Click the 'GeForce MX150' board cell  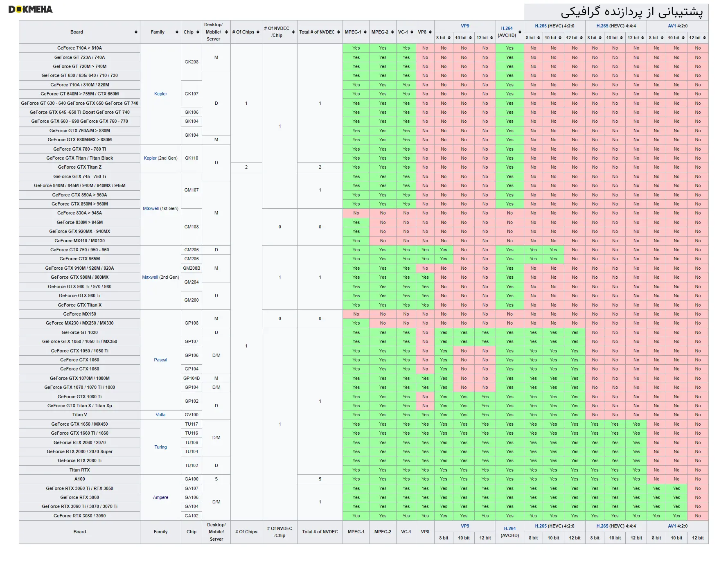(x=79, y=314)
